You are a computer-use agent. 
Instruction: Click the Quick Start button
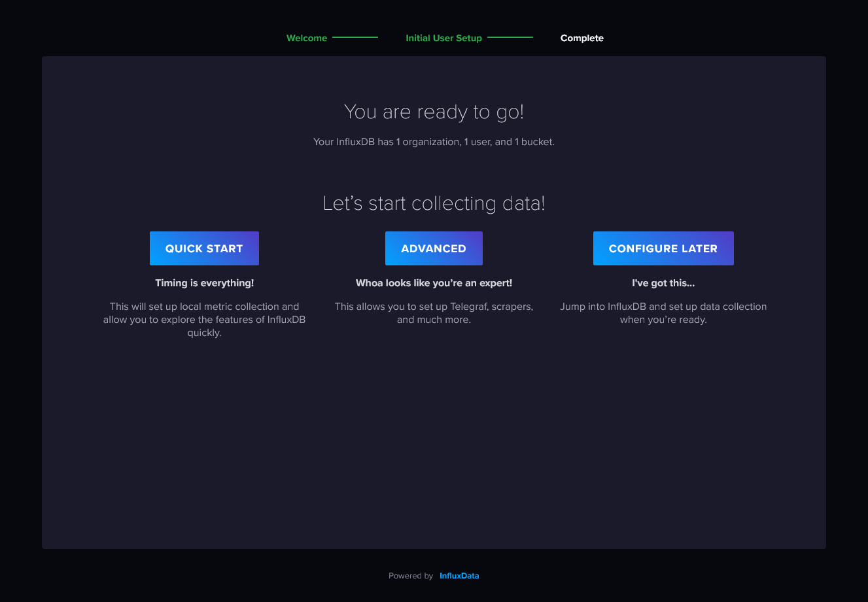(204, 248)
